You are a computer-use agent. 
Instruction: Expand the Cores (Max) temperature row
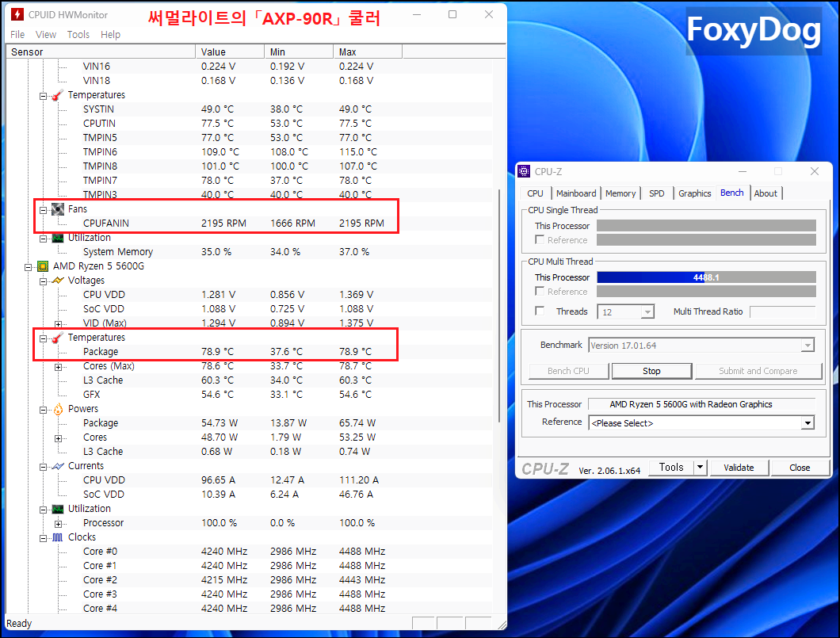point(58,367)
